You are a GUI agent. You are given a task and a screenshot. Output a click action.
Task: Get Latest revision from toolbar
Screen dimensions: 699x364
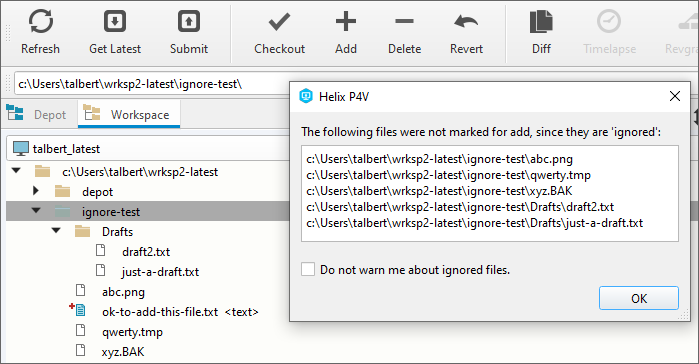pyautogui.click(x=115, y=21)
